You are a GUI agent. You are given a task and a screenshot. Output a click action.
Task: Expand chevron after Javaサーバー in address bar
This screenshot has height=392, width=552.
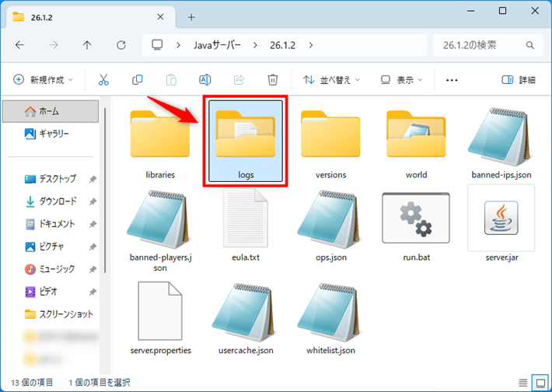[x=255, y=45]
